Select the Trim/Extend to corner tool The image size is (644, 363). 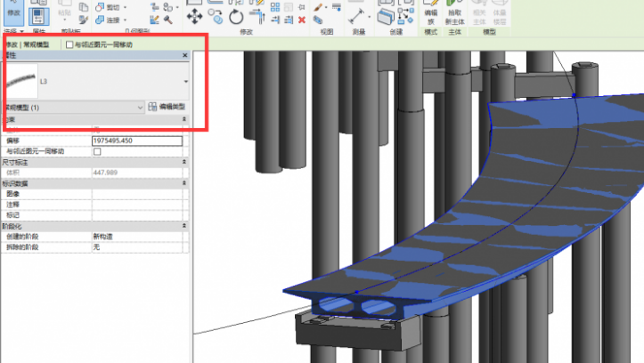(x=257, y=17)
